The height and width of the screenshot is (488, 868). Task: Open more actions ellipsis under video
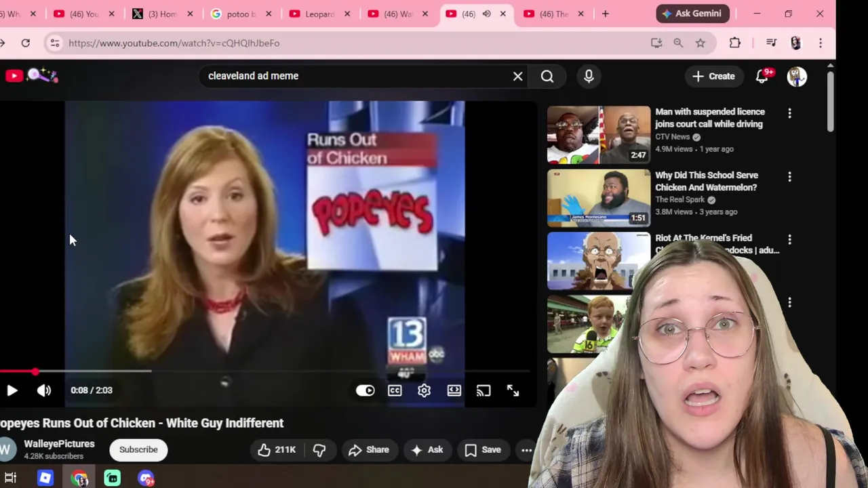pos(526,450)
